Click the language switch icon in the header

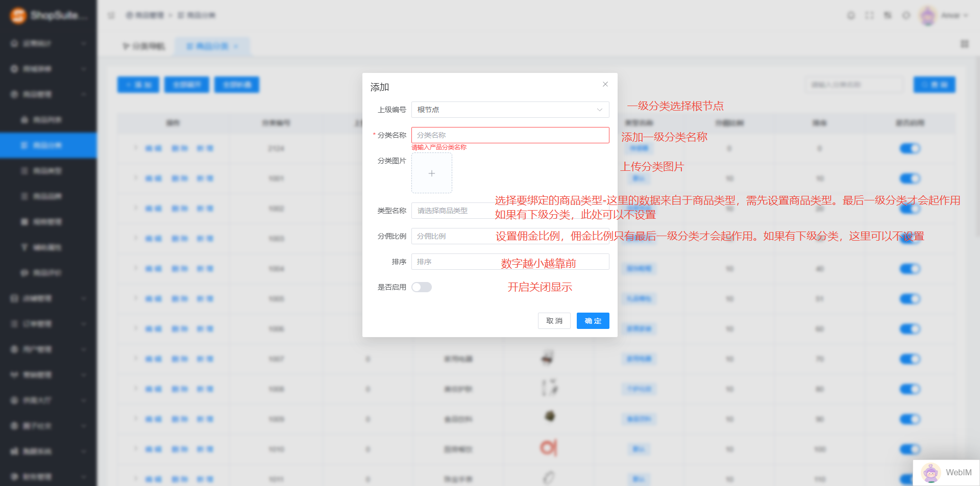[x=888, y=15]
